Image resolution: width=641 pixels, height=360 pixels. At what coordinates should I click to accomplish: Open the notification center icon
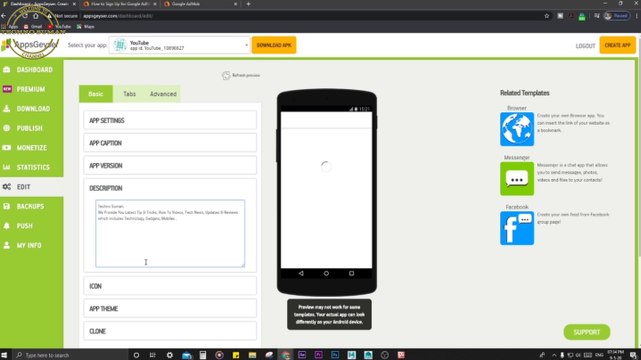(x=633, y=355)
